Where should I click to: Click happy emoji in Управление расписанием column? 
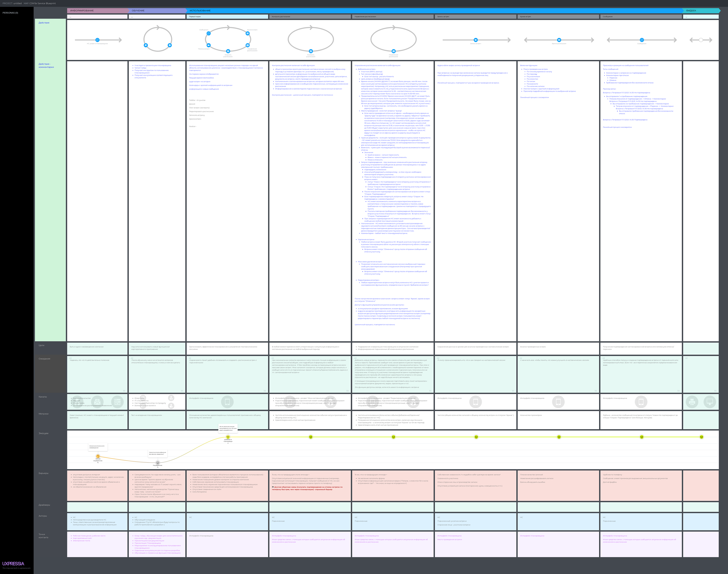(x=393, y=437)
